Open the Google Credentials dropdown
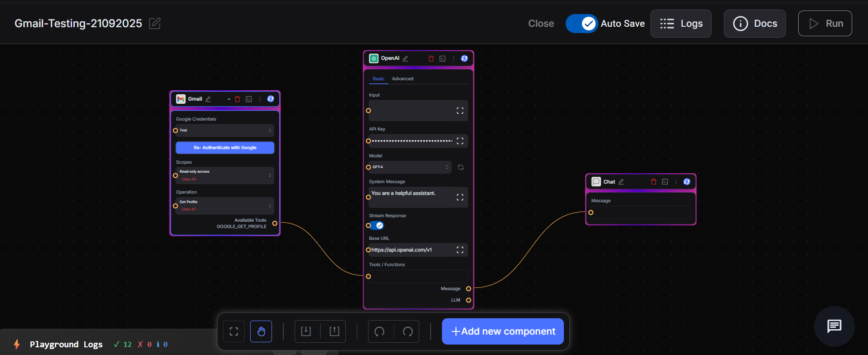868x355 pixels. coord(225,131)
